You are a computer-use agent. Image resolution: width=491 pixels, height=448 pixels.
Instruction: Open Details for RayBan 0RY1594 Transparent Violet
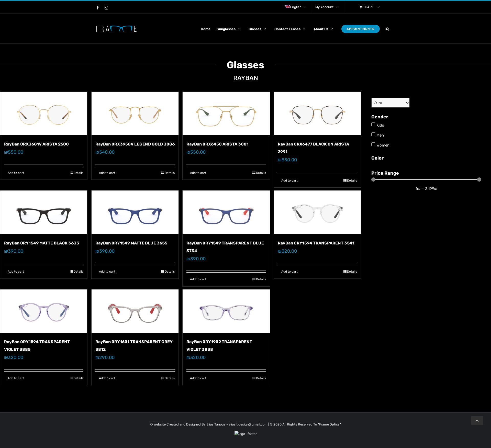[76, 378]
